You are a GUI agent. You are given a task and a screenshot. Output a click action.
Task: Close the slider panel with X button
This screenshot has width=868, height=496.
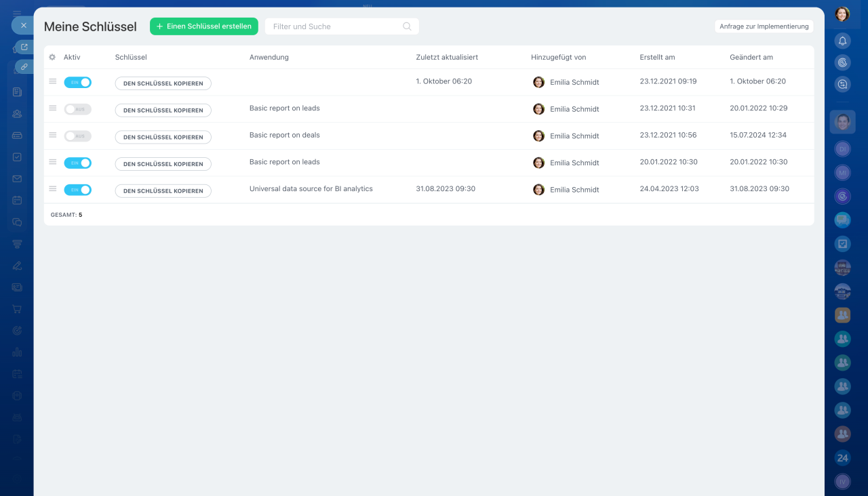[x=23, y=26]
